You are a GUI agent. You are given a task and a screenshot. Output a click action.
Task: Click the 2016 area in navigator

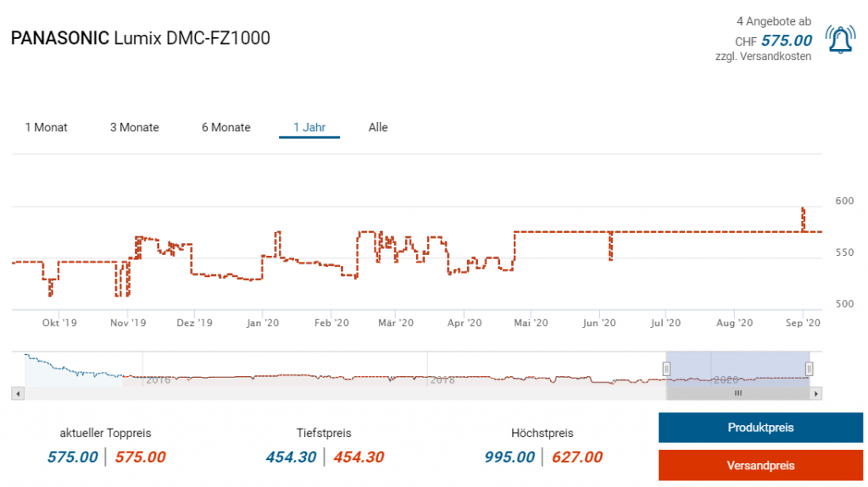click(x=159, y=380)
